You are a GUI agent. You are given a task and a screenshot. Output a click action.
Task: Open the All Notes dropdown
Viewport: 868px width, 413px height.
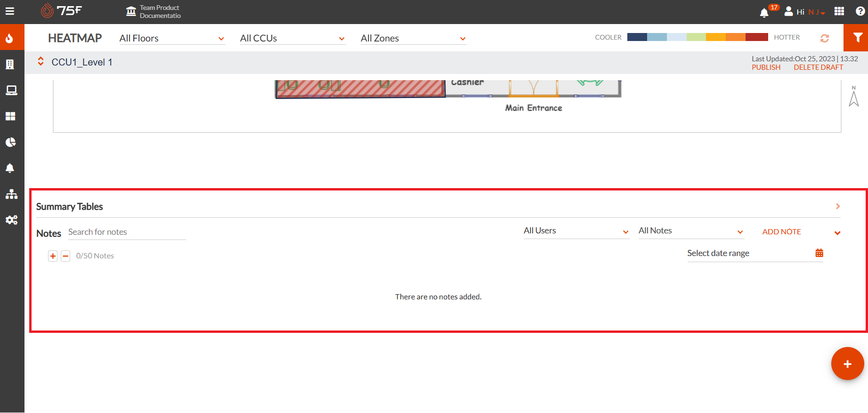point(691,231)
